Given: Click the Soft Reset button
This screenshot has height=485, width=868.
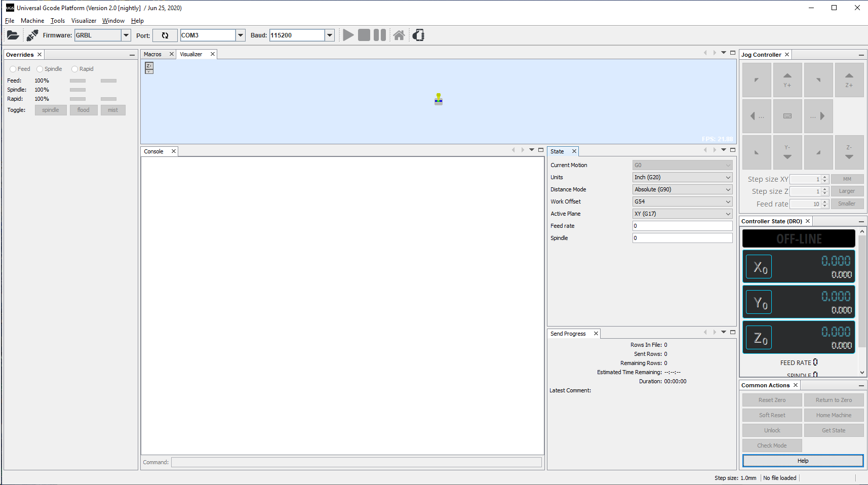Looking at the screenshot, I should coord(772,415).
